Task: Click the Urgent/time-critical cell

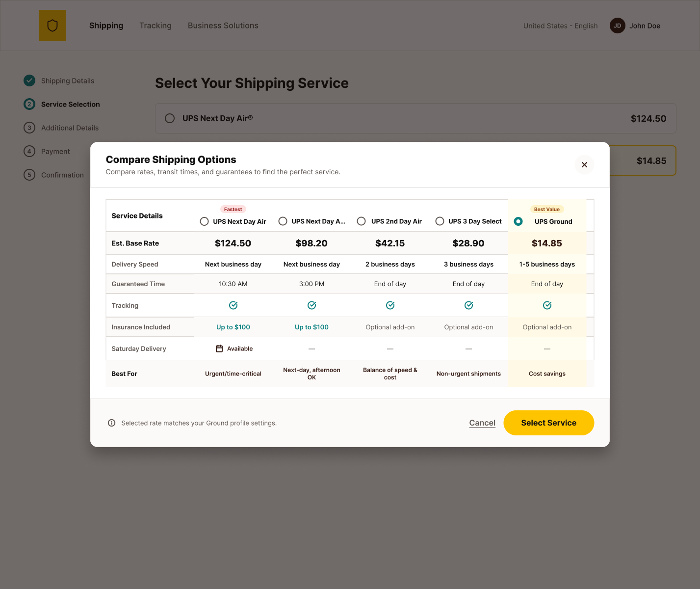Action: 233,374
